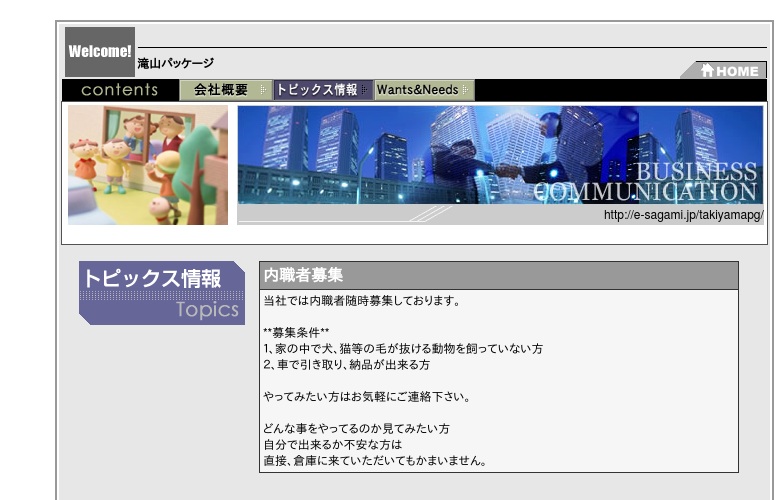Click the トピックス情報 Topics section heading
The height and width of the screenshot is (500, 777).
tap(160, 292)
